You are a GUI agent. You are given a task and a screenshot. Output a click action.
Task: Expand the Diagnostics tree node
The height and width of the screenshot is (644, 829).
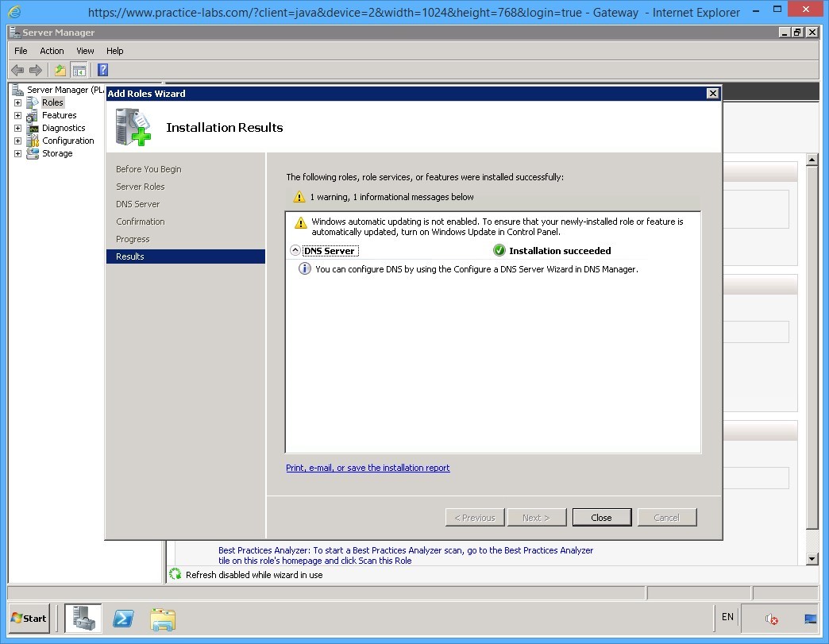pos(17,128)
